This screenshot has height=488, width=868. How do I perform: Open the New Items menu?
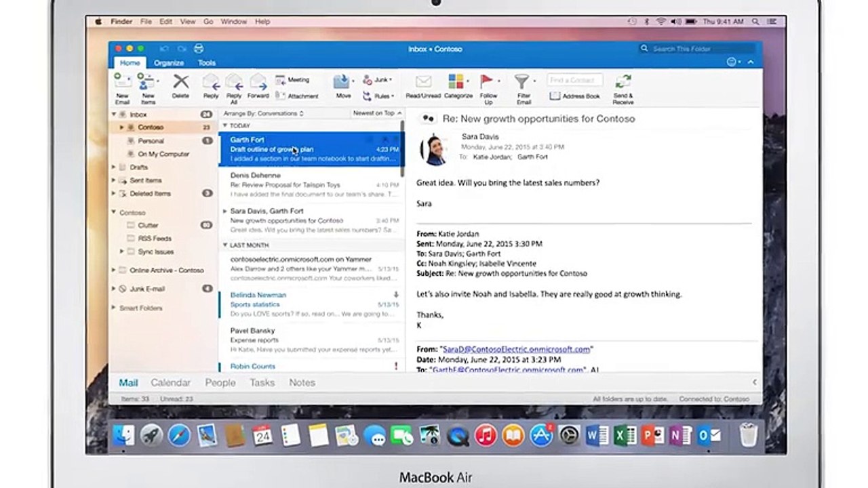[x=148, y=88]
